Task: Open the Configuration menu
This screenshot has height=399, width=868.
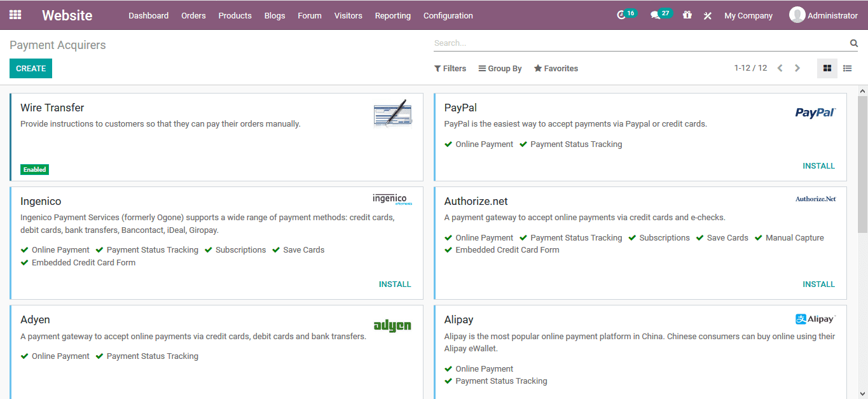Action: coord(448,15)
